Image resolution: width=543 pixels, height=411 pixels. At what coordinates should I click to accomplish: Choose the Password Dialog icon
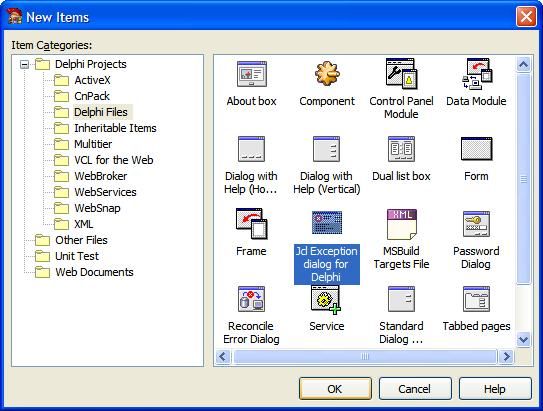[x=477, y=224]
